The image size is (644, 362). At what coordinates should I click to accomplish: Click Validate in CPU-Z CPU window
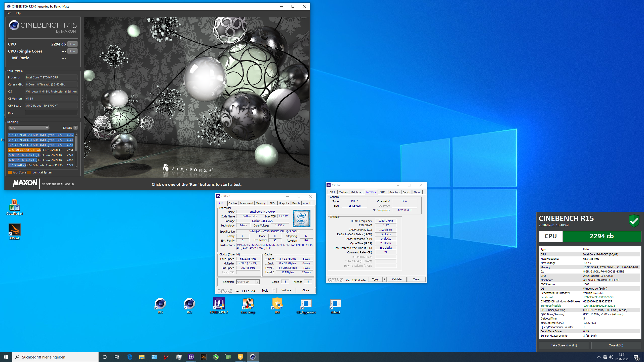pyautogui.click(x=286, y=290)
